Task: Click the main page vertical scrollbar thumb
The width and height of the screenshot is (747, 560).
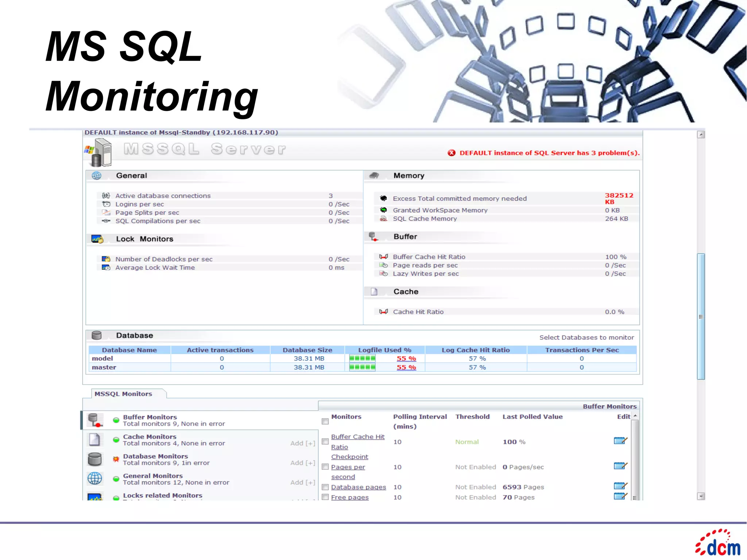Action: click(701, 316)
